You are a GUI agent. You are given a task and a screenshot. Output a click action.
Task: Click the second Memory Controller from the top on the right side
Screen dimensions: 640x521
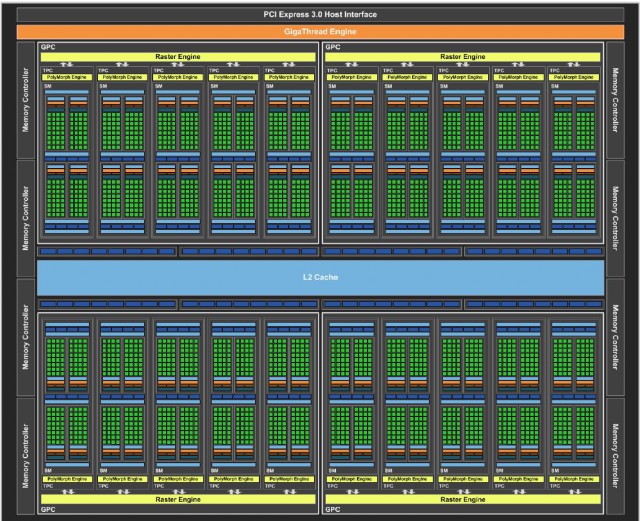(615, 218)
